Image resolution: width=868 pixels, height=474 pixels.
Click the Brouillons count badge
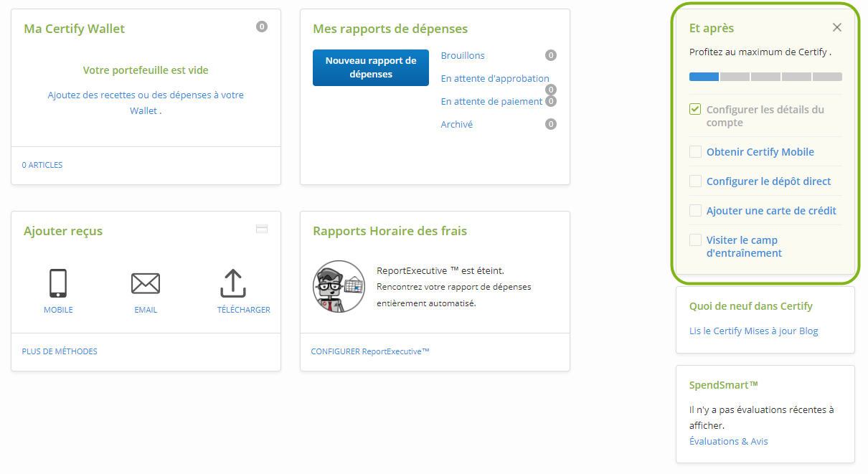click(550, 55)
